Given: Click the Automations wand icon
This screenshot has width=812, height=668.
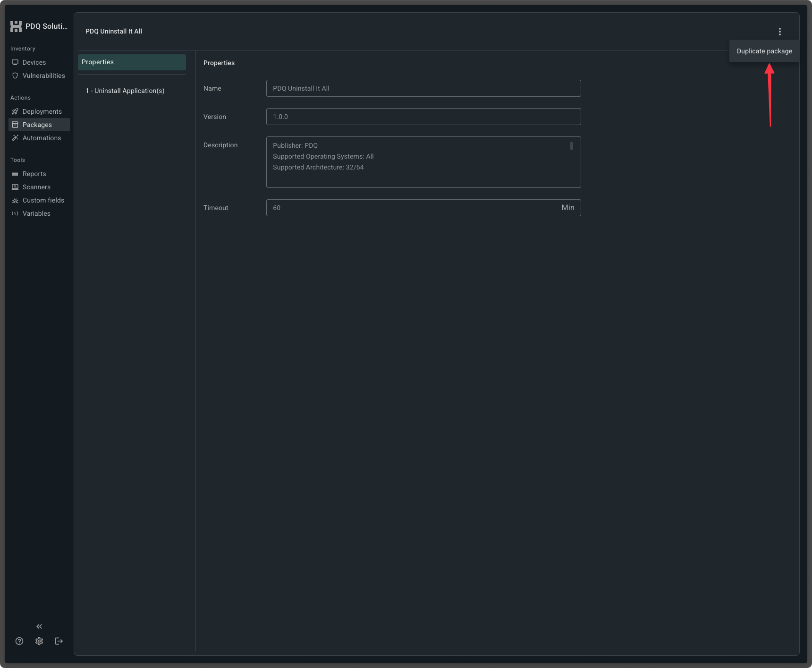Looking at the screenshot, I should 15,138.
